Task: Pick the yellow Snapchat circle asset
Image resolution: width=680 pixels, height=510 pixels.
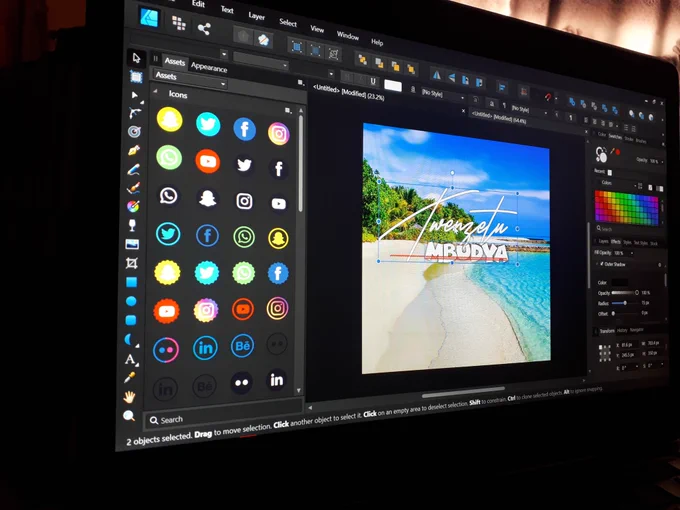Action: (x=170, y=119)
